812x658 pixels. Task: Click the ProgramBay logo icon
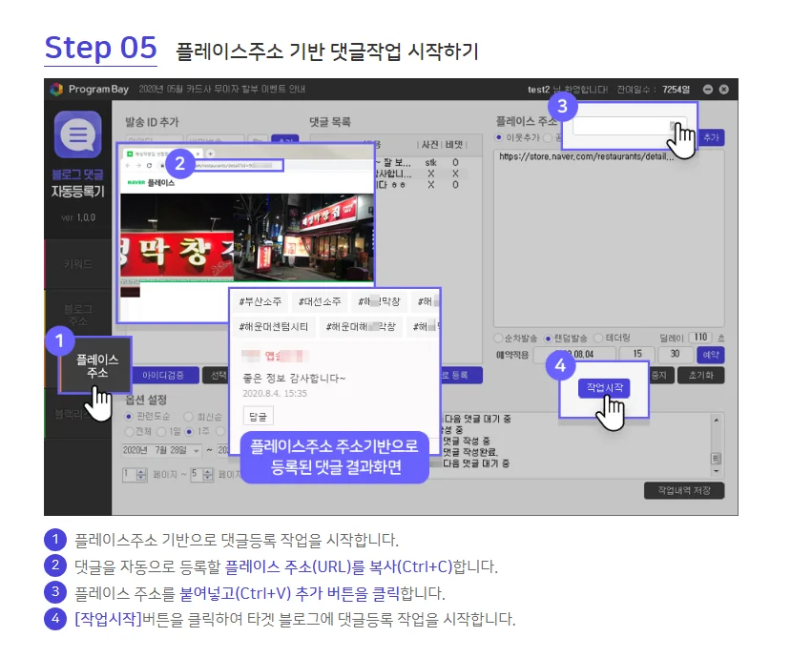(56, 89)
